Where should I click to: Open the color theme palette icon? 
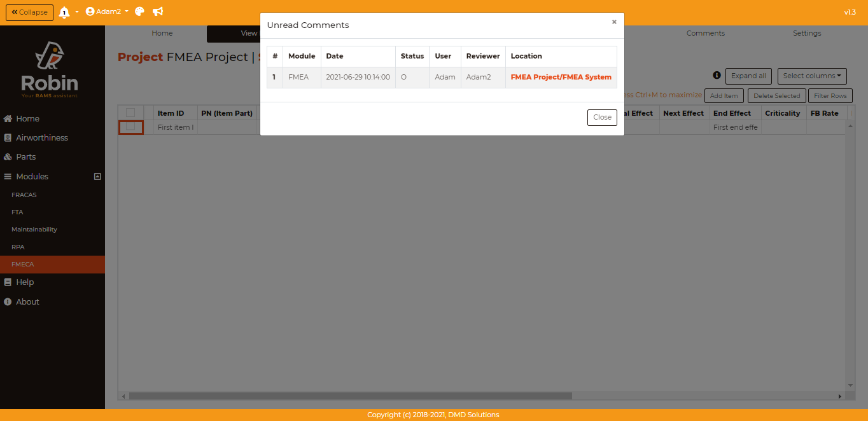[140, 11]
